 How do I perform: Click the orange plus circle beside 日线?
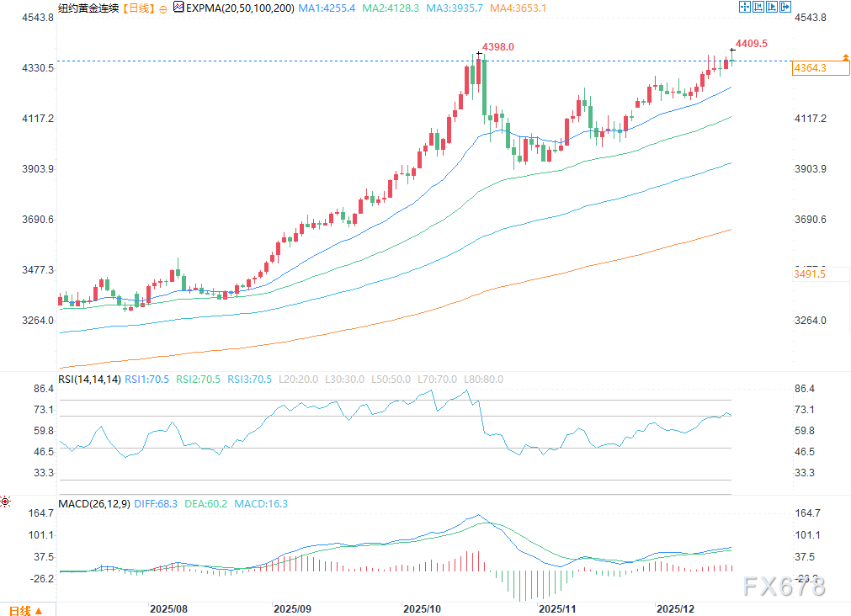(x=162, y=8)
